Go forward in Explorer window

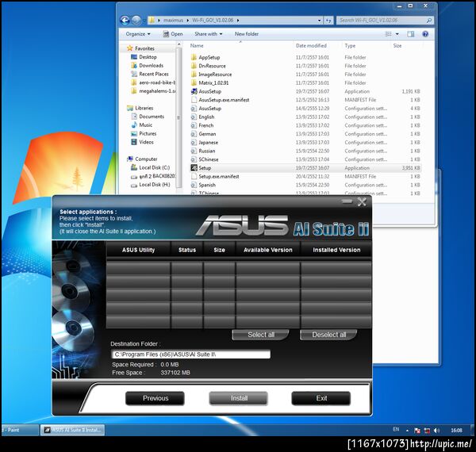click(x=136, y=21)
